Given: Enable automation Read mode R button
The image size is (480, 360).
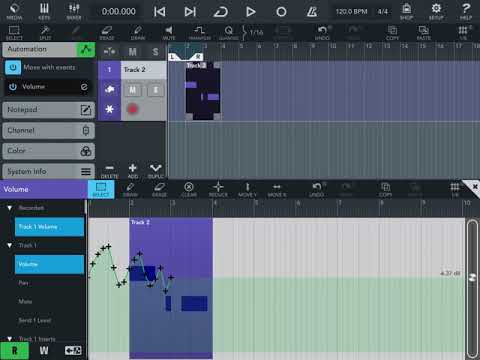Looking at the screenshot, I should point(14,351).
